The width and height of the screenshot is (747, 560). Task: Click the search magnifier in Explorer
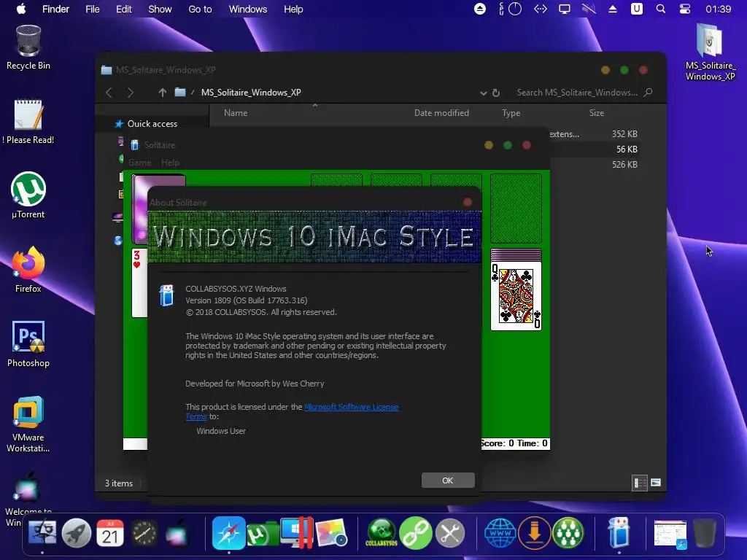[x=648, y=93]
